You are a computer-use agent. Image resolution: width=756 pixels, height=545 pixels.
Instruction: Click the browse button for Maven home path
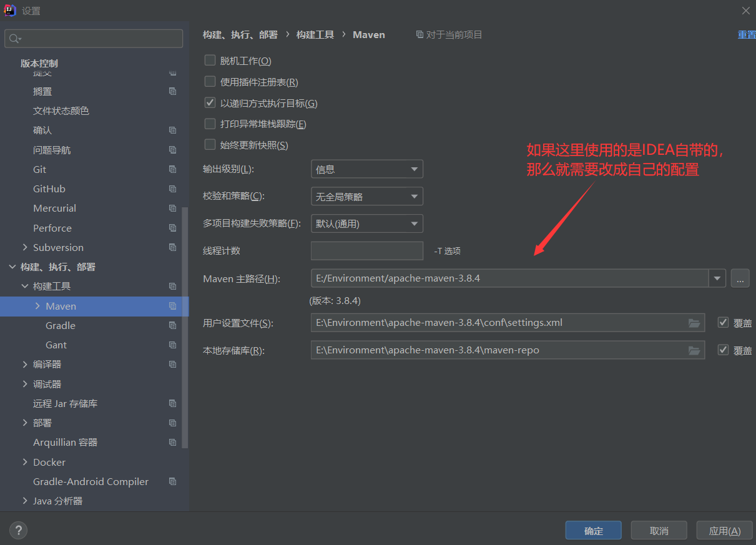coord(740,278)
